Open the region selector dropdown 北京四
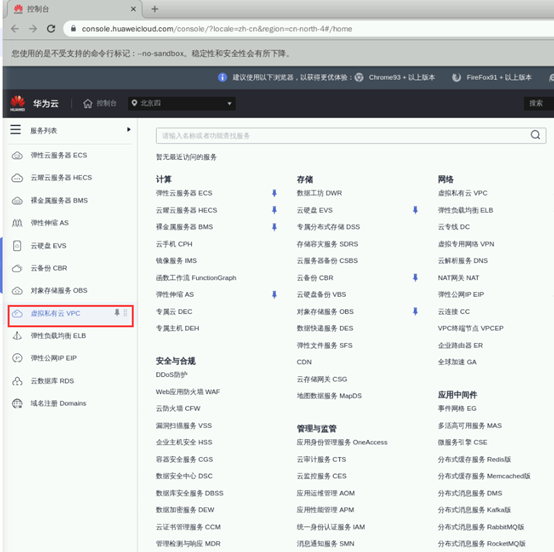The image size is (554, 552). point(182,103)
